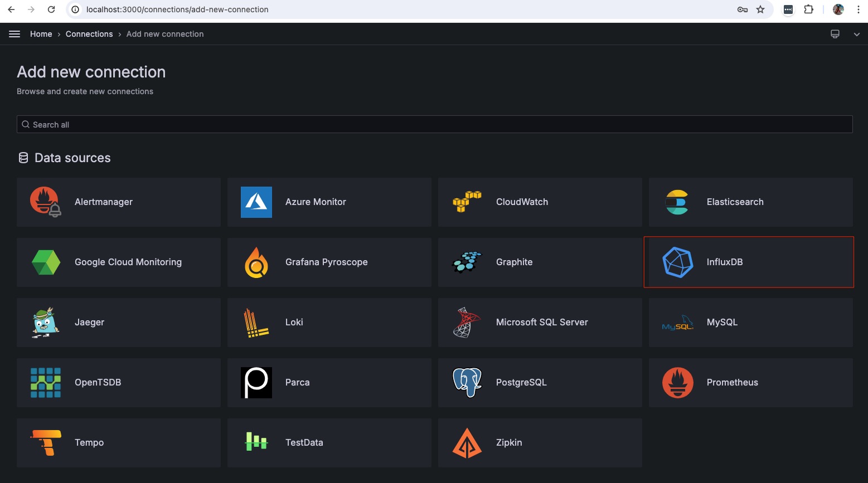Click the InfluxDB polygon logo icon

678,262
